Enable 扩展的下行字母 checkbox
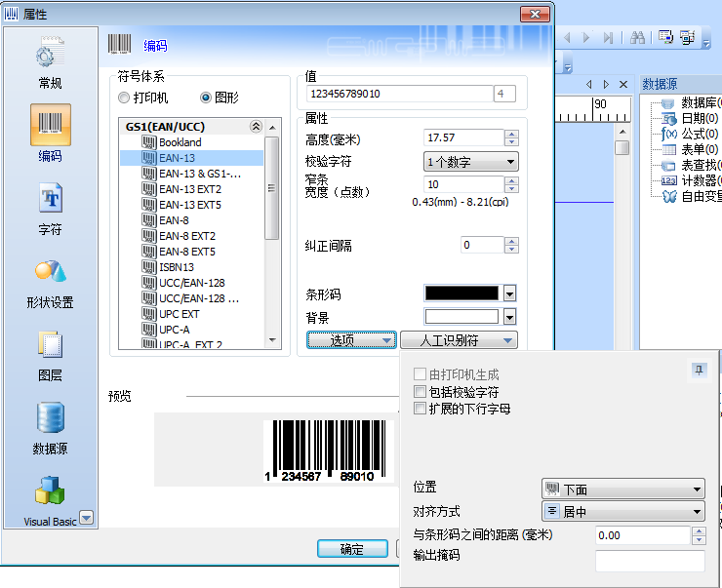The height and width of the screenshot is (588, 722). [420, 409]
